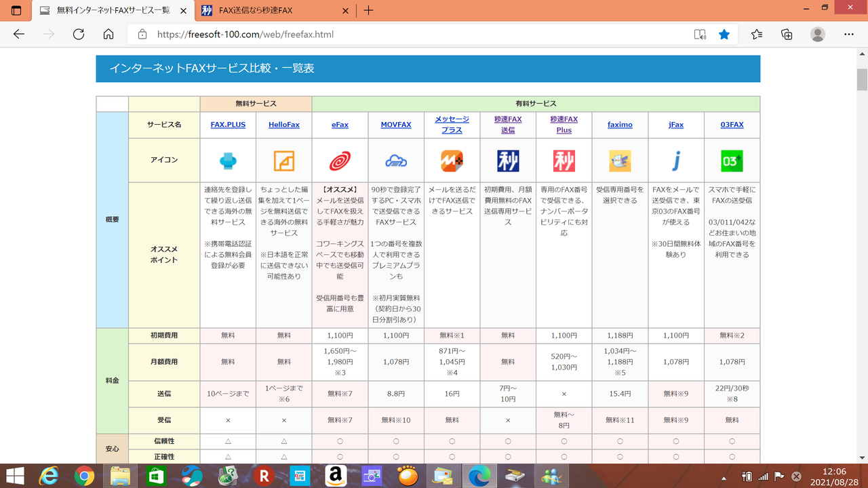Open Windows Start menu
This screenshot has height=488, width=868.
(15, 476)
